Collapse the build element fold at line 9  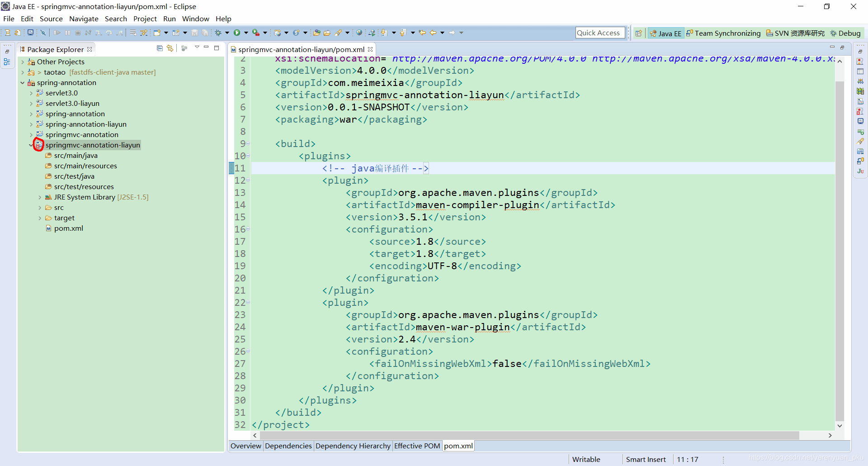248,143
